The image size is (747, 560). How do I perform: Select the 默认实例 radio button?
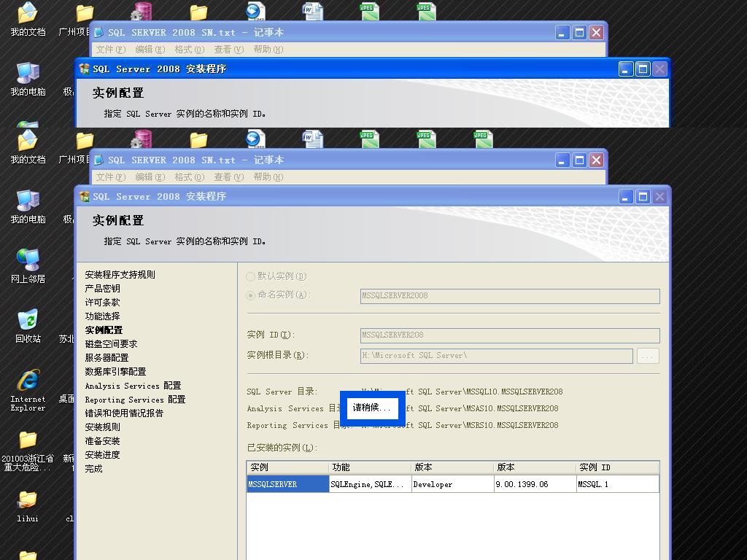click(251, 276)
